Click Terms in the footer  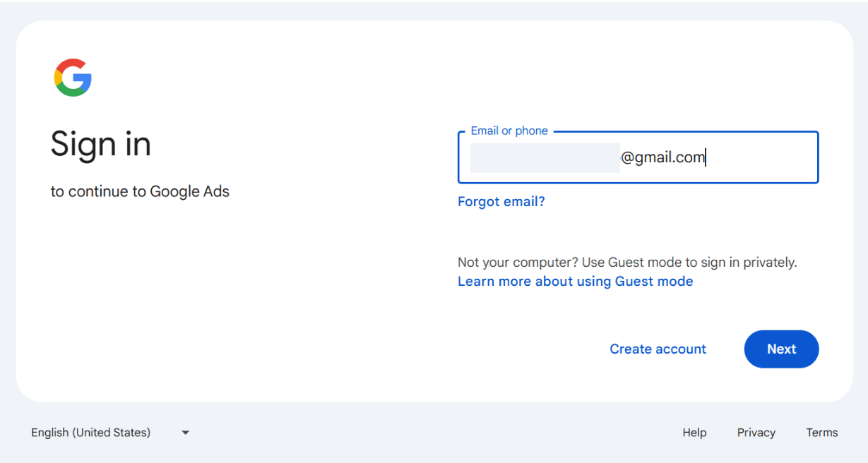point(821,432)
